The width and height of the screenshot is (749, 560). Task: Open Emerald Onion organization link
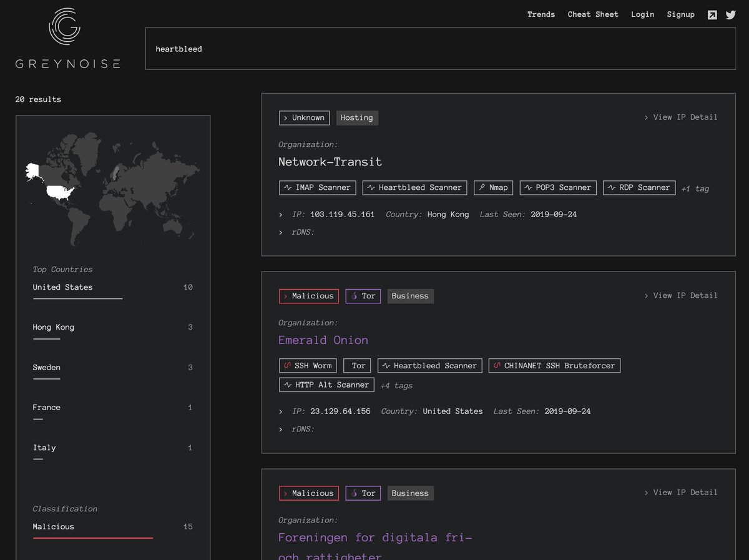click(323, 340)
